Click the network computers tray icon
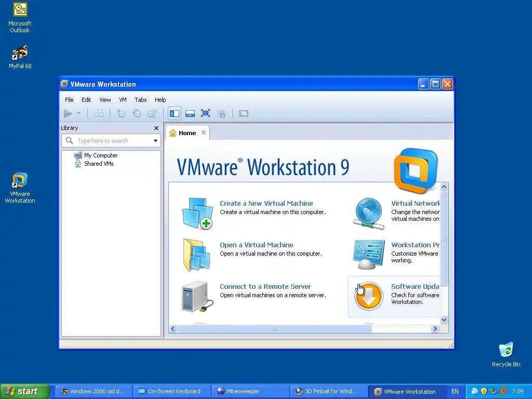This screenshot has width=532, height=399. 475,391
